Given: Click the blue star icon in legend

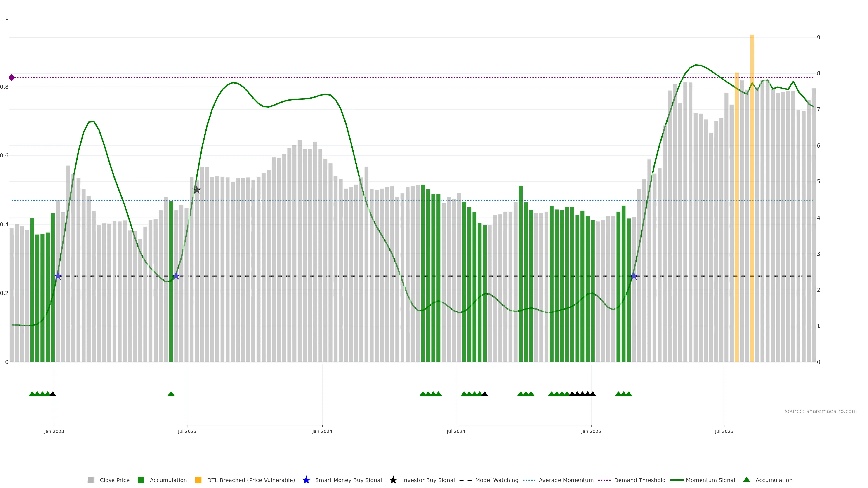Looking at the screenshot, I should point(306,480).
